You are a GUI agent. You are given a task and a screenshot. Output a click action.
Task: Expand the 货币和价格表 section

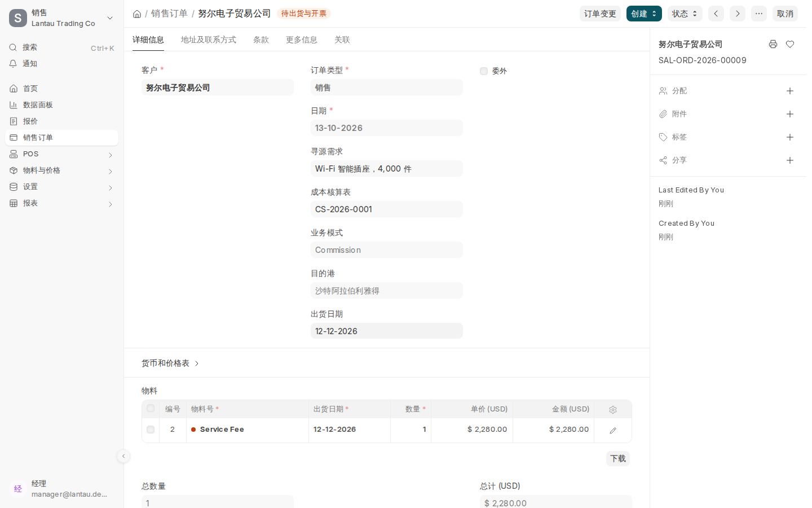(x=170, y=363)
